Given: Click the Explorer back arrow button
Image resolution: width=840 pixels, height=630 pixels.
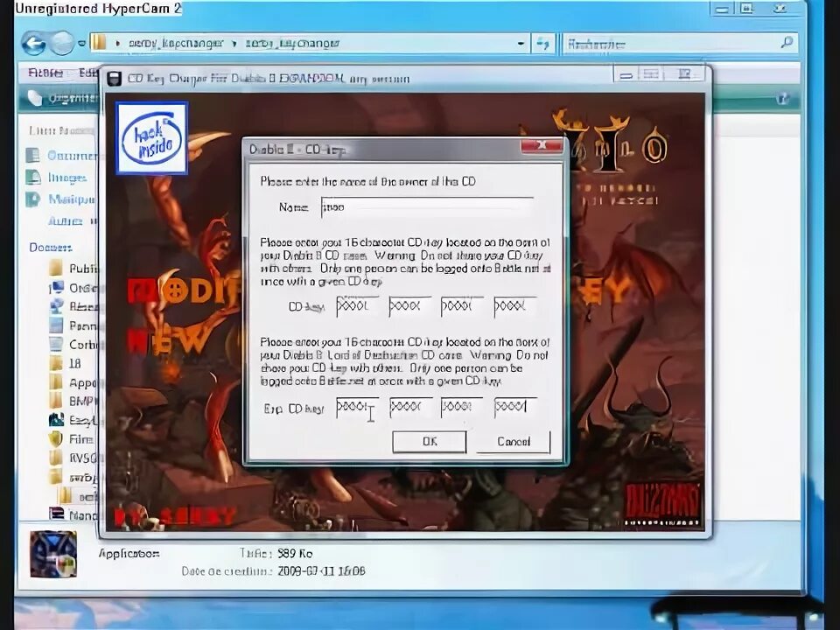Looking at the screenshot, I should click(x=33, y=44).
